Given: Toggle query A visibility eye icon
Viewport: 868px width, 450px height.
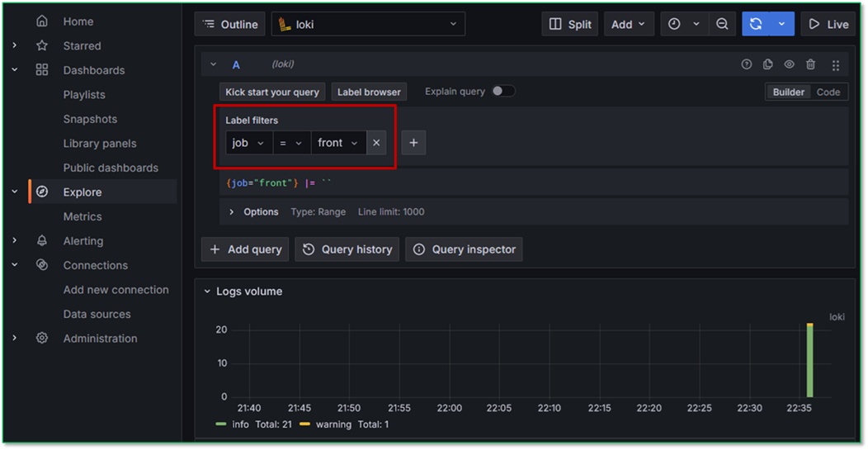Looking at the screenshot, I should (x=790, y=64).
